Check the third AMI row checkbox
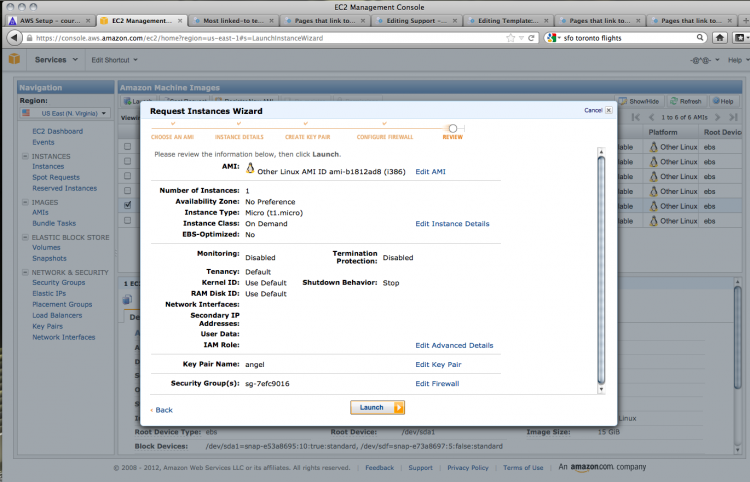This screenshot has width=750, height=482. tap(127, 175)
